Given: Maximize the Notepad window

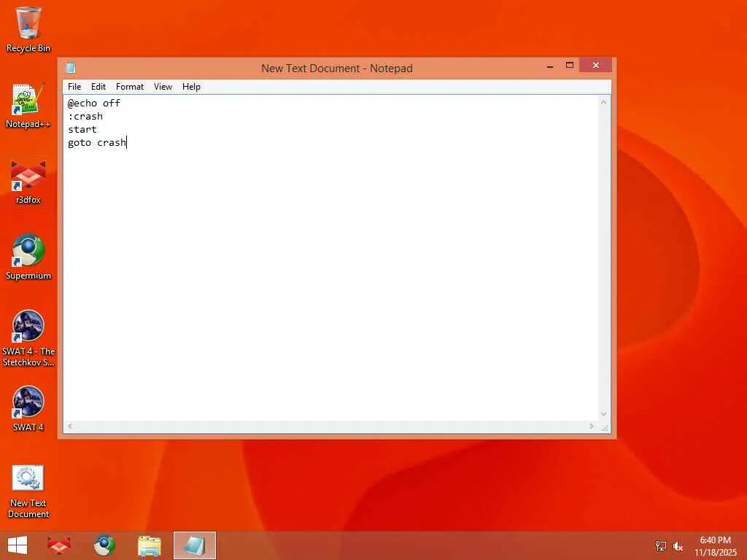Looking at the screenshot, I should click(569, 66).
